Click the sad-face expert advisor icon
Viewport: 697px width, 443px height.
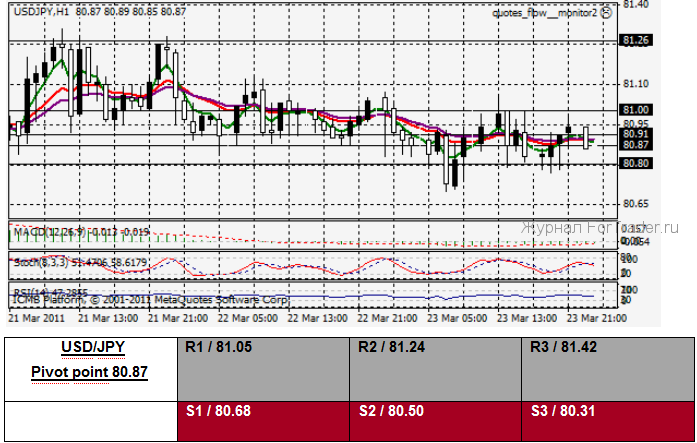606,13
